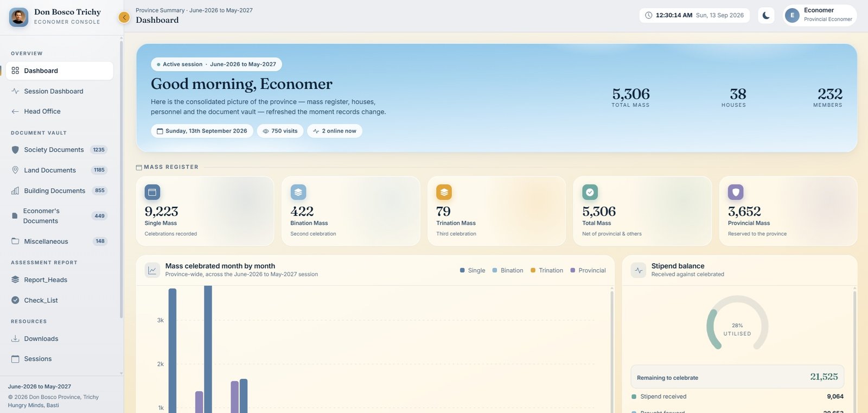This screenshot has height=413, width=868.
Task: Click the Sunday, 13th September 2026 chip
Action: point(202,131)
